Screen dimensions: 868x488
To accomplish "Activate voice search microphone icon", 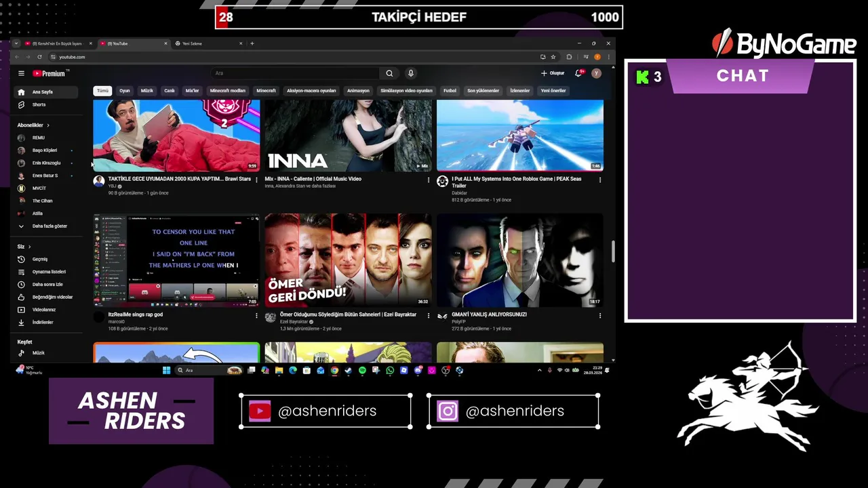I will click(x=410, y=73).
